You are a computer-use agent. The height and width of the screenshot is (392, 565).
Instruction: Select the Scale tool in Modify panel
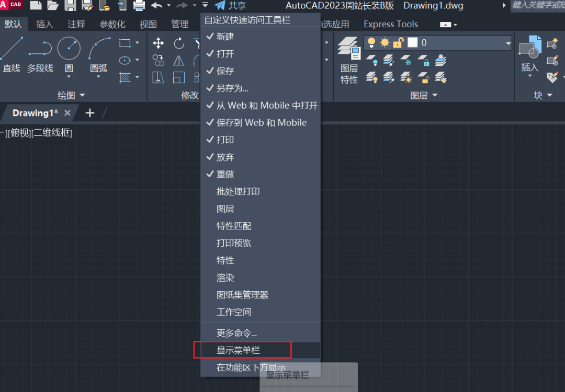(x=179, y=77)
